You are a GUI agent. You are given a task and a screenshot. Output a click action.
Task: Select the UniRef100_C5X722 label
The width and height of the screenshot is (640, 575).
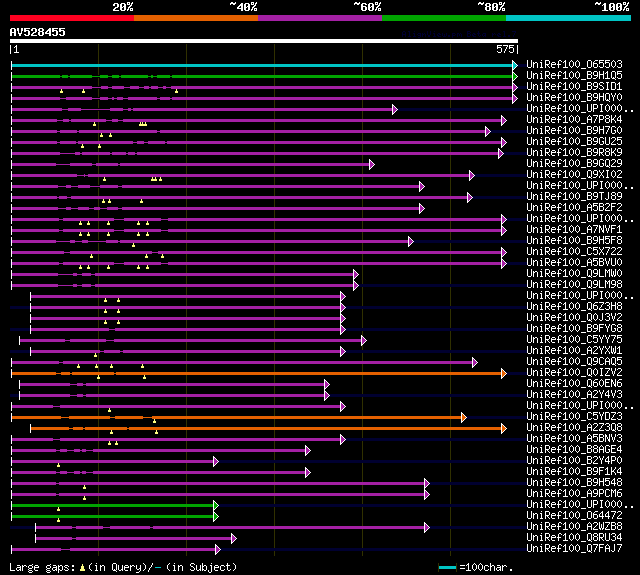(574, 252)
